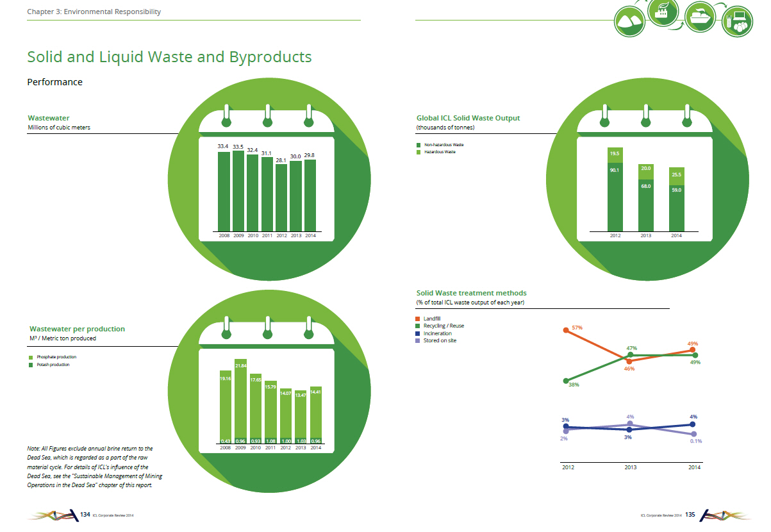Click the 4% Incineration data point for 2014

693,424
